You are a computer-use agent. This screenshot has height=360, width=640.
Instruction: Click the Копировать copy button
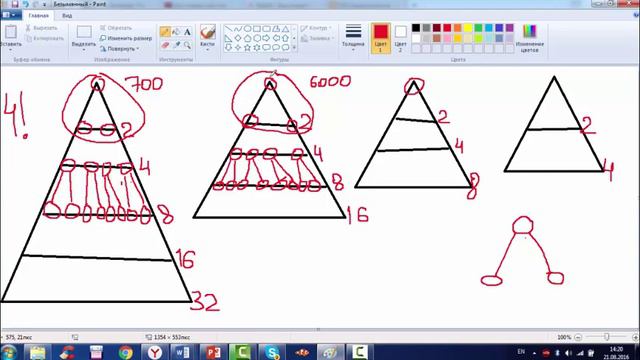point(44,38)
